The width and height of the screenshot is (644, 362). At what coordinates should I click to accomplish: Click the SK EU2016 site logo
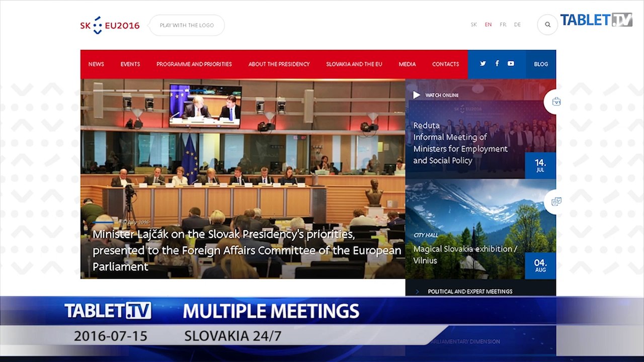tap(110, 25)
